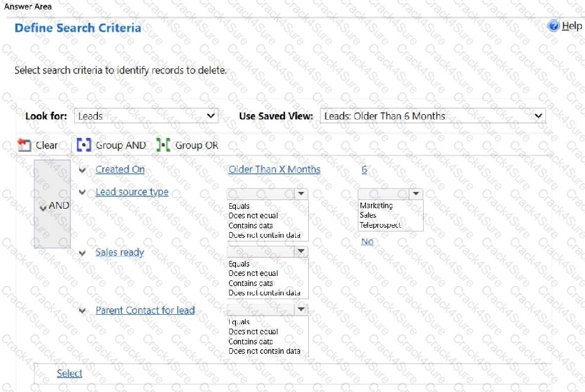Image resolution: width=585 pixels, height=392 pixels.
Task: Open the Lead source type value dropdown
Action: pyautogui.click(x=415, y=194)
